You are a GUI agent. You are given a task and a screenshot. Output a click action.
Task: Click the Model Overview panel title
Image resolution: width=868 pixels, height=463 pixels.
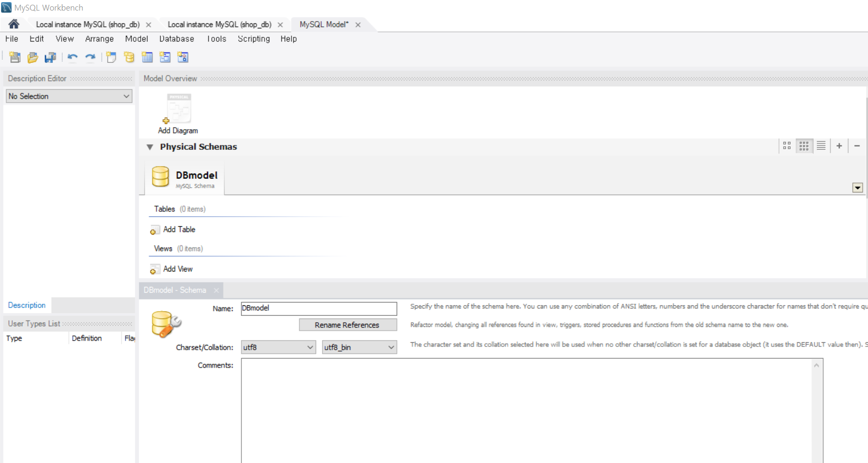tap(170, 79)
